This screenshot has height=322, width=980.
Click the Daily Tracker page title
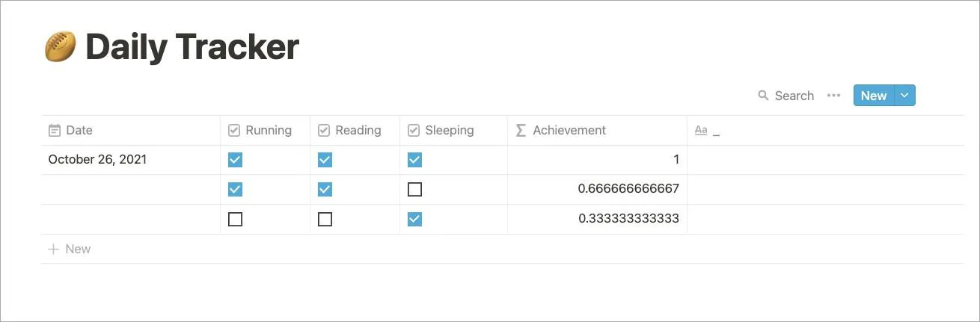pyautogui.click(x=192, y=47)
